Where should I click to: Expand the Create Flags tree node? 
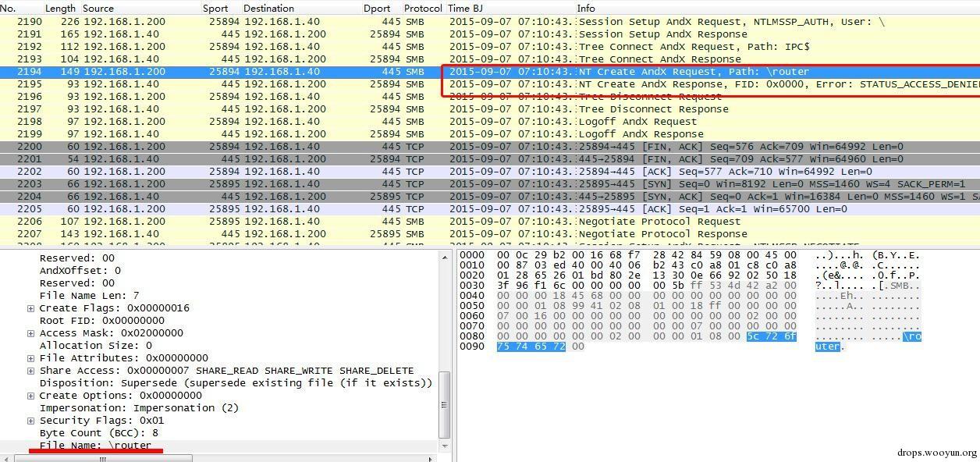(31, 308)
